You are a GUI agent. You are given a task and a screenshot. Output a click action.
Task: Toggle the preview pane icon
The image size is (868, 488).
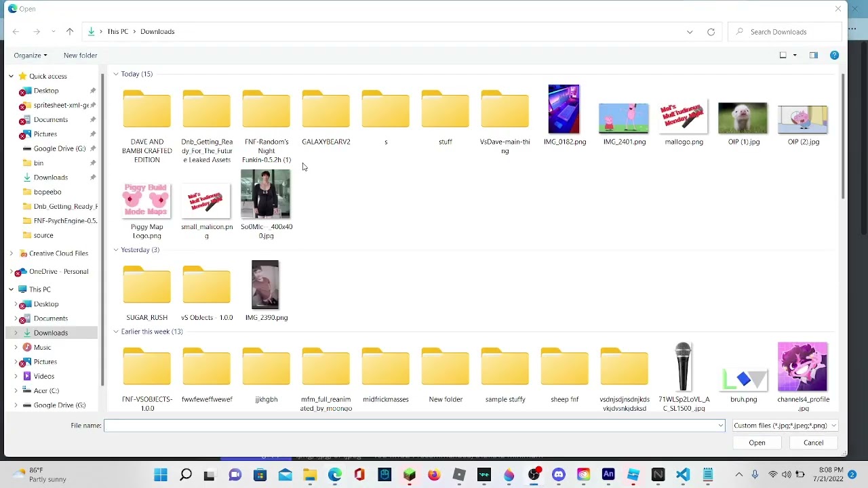pos(813,55)
